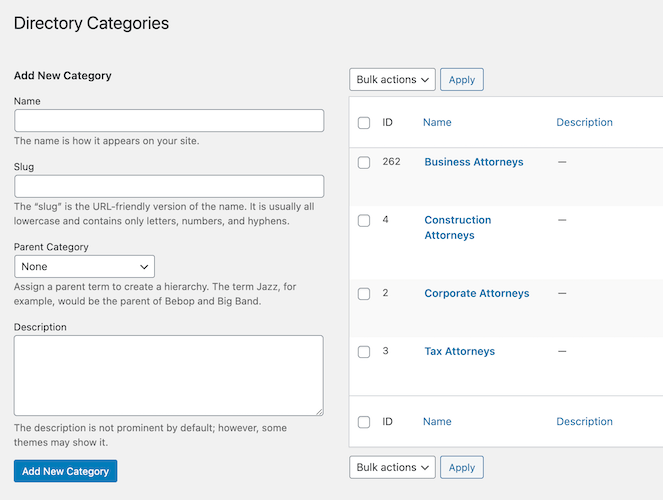This screenshot has height=500, width=663.
Task: Open the Business Attorneys category link
Action: (x=474, y=162)
